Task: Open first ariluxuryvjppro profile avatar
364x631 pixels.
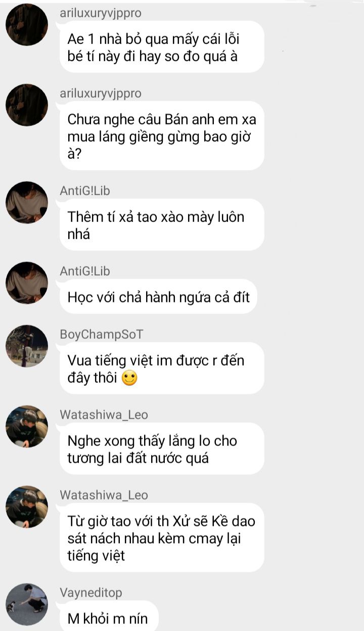Action: (x=27, y=25)
